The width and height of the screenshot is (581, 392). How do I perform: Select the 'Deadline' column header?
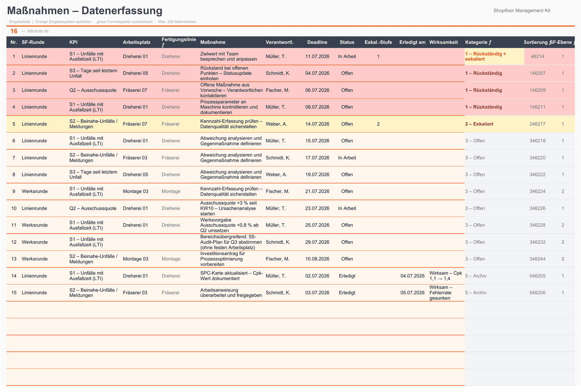point(318,42)
